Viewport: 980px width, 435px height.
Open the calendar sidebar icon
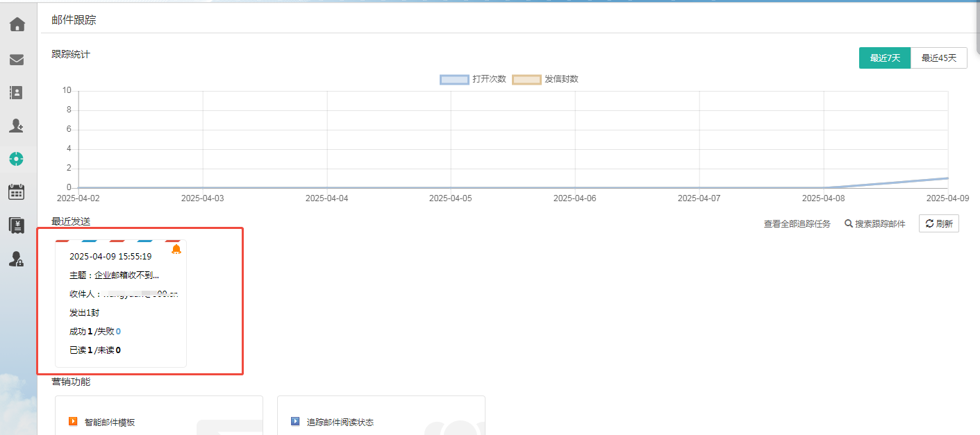click(17, 192)
